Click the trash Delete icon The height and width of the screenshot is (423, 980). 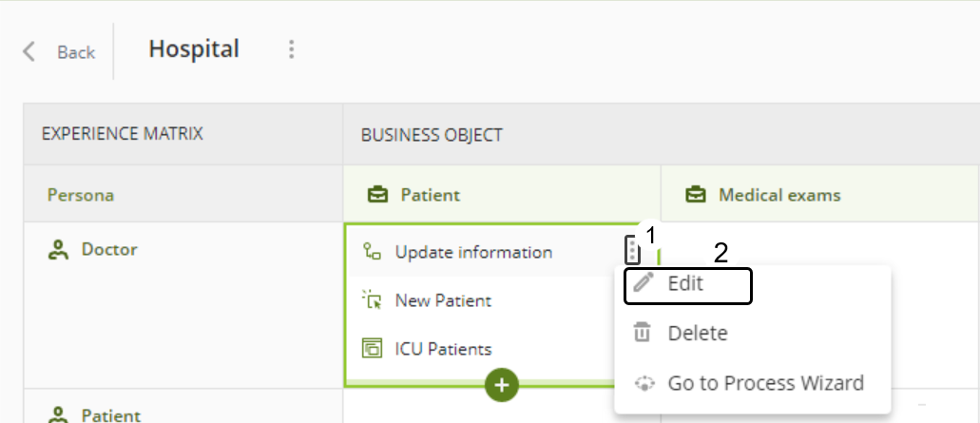tap(644, 334)
